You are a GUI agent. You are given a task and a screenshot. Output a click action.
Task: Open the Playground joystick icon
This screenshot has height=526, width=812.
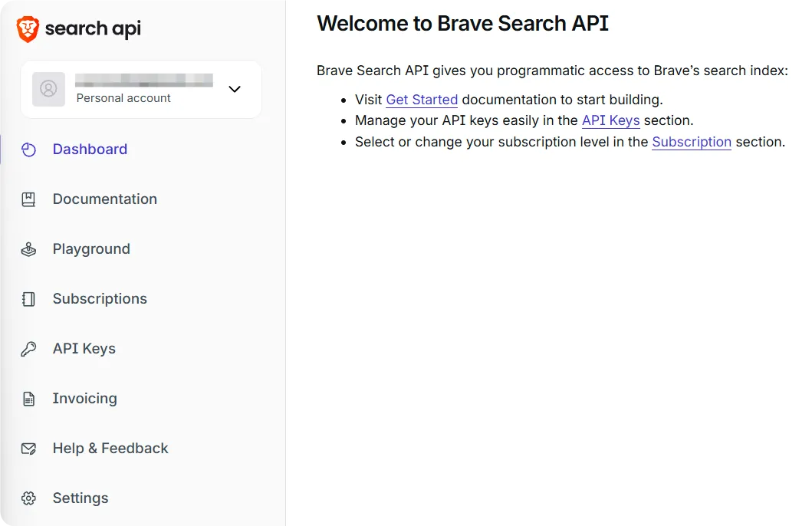(28, 248)
